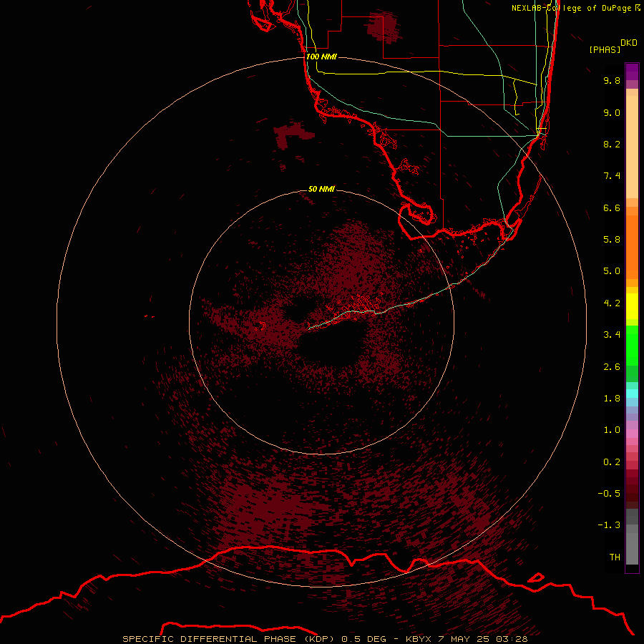Select the TH threshold label in legend
Viewport: 644px width, 644px height.
[x=615, y=557]
